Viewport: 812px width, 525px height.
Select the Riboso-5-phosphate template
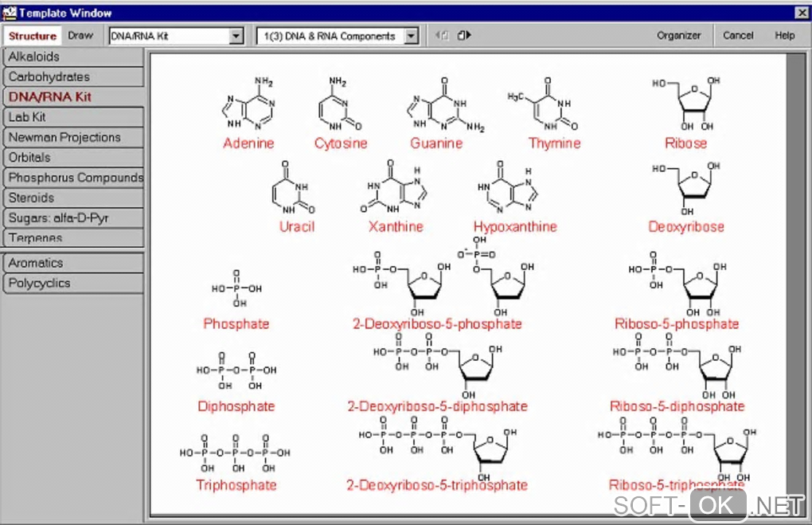click(x=677, y=292)
